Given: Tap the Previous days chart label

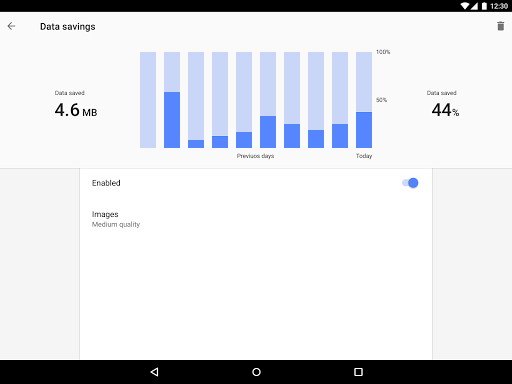Looking at the screenshot, I should [255, 156].
